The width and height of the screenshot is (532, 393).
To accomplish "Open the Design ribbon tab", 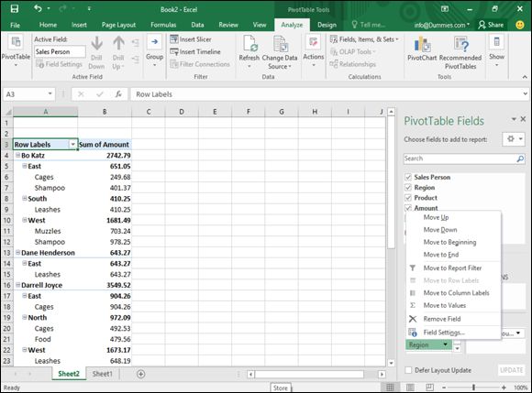I will tap(327, 25).
